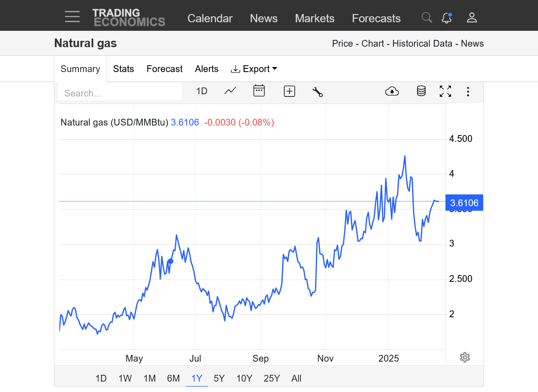Download chart via cloud icon
Viewport: 538px width, 392px height.
tap(392, 91)
